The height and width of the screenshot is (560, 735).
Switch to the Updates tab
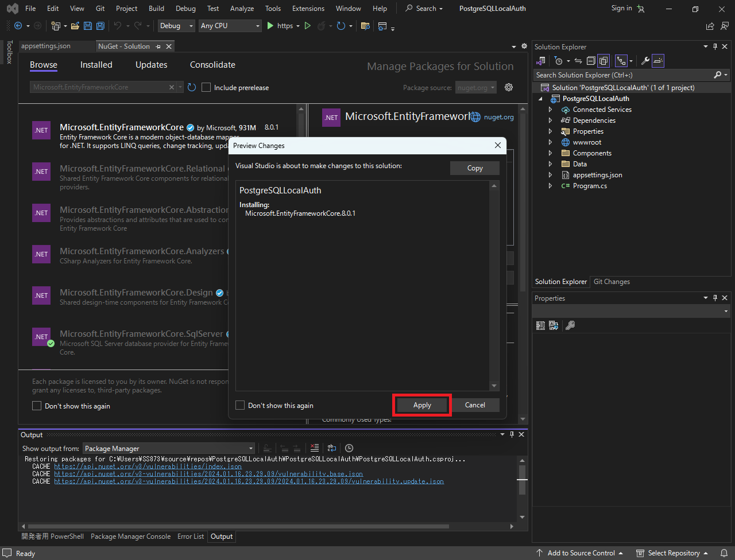151,65
